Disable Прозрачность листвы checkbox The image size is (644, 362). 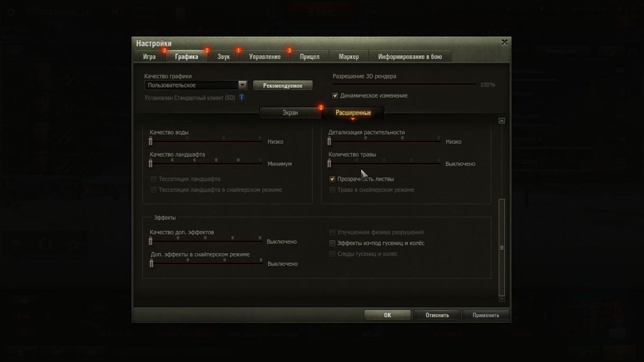[333, 179]
